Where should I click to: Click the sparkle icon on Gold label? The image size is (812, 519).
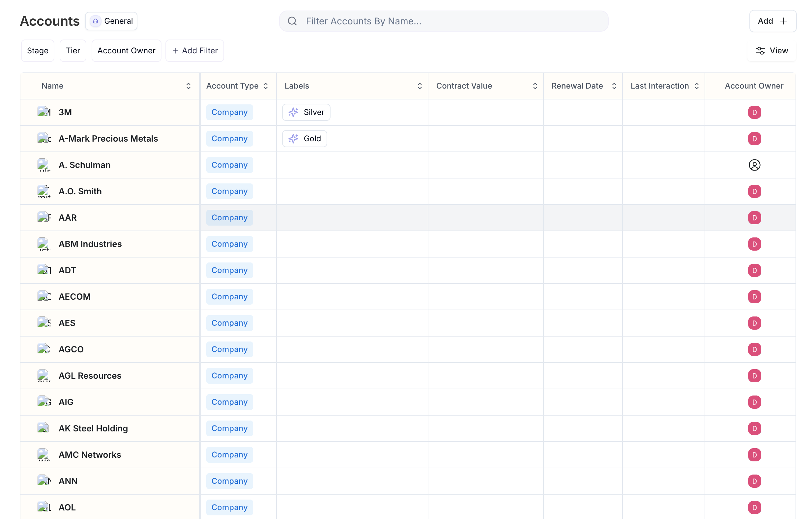pyautogui.click(x=293, y=139)
